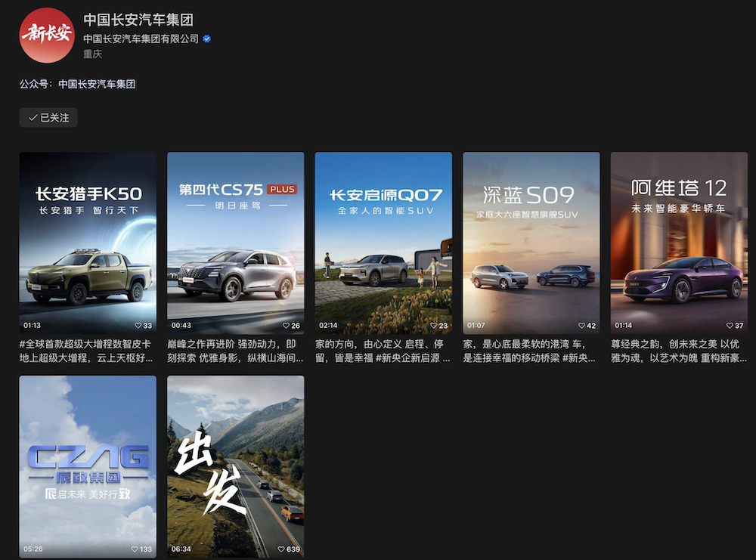Click heart icon on CZAG 辰致集团 video
This screenshot has width=756, height=560.
point(135,549)
